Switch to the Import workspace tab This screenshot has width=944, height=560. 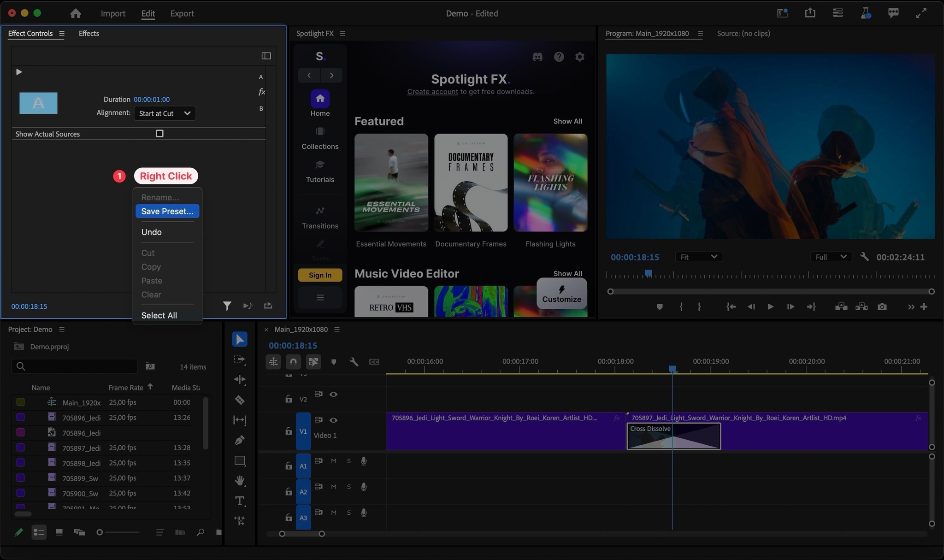[x=113, y=13]
